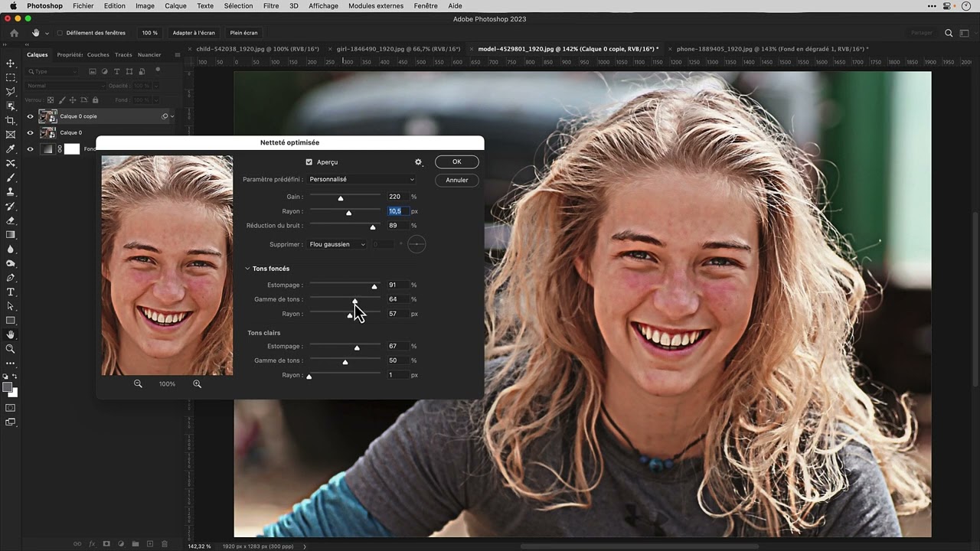Select the Gradient tool
The width and height of the screenshot is (980, 551).
[x=11, y=235]
